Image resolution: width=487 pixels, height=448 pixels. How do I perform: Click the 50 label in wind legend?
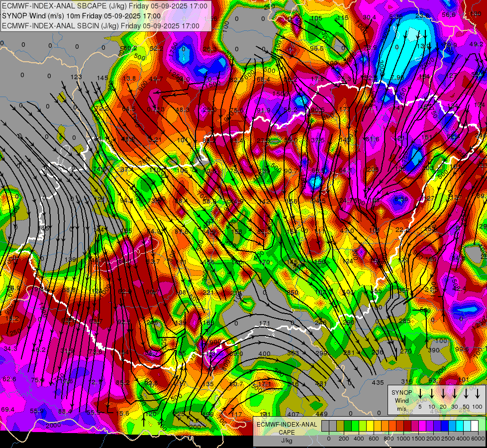(466, 407)
